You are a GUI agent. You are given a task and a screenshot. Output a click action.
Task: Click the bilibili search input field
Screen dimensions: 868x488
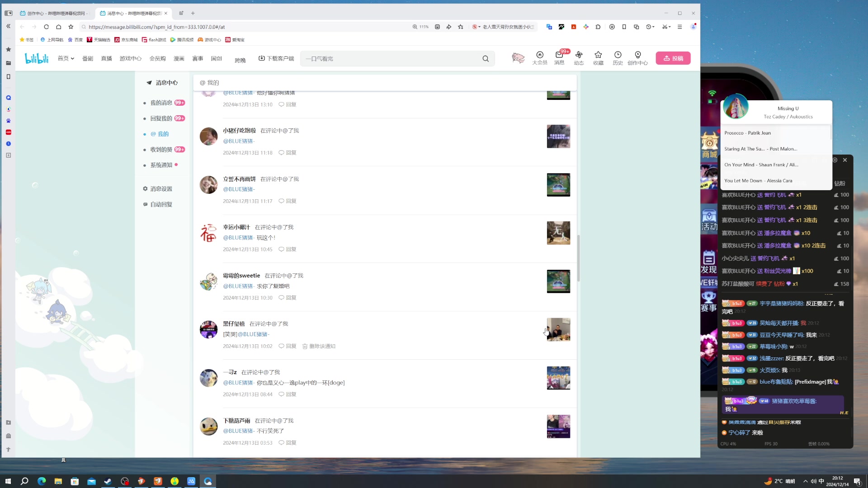[x=391, y=59]
